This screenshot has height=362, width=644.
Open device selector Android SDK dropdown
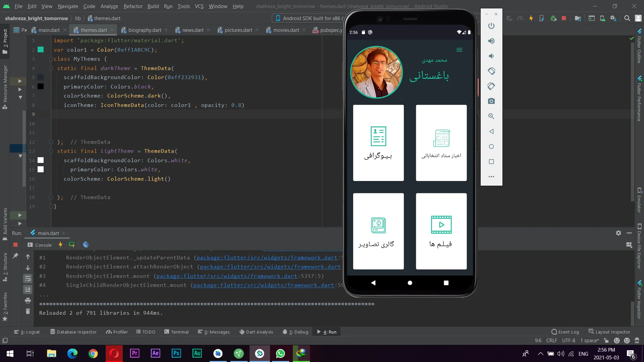coord(308,18)
